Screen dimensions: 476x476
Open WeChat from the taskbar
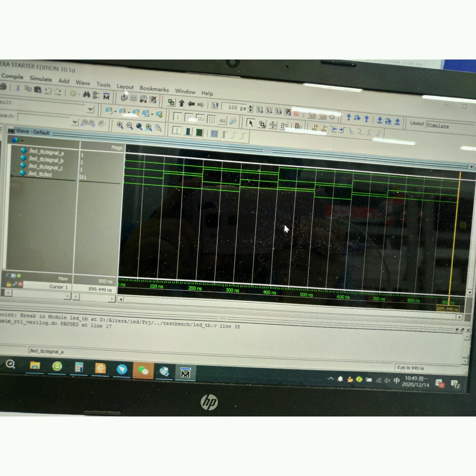pos(143,371)
